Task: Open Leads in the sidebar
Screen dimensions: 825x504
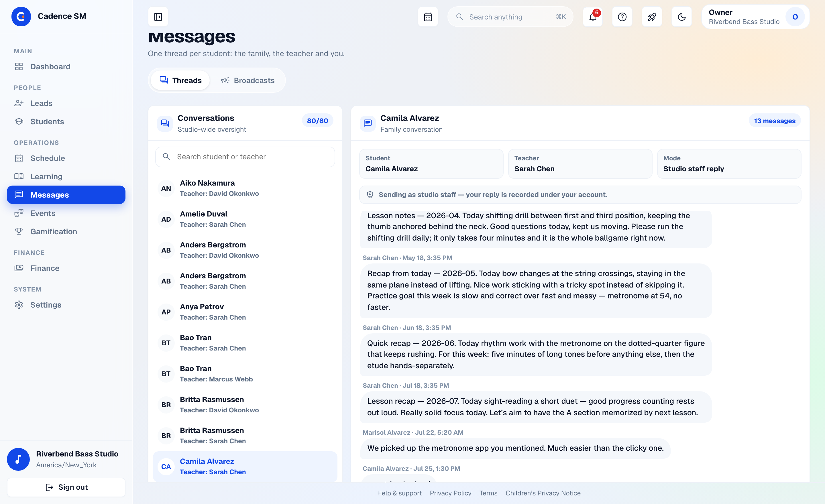Action: tap(66, 103)
